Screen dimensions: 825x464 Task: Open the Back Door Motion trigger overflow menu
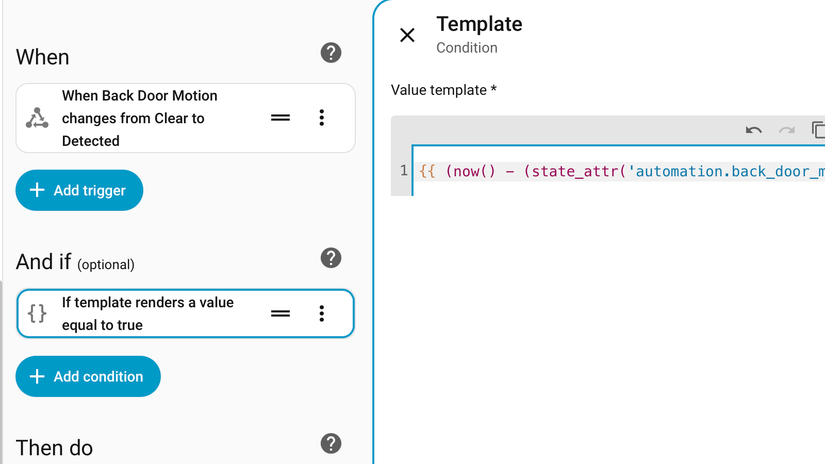(321, 118)
